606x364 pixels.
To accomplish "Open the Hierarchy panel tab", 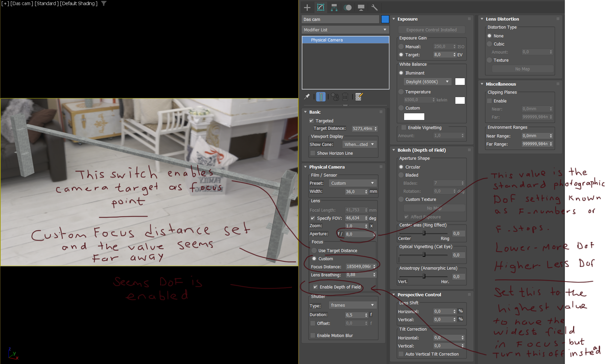I will (x=334, y=7).
